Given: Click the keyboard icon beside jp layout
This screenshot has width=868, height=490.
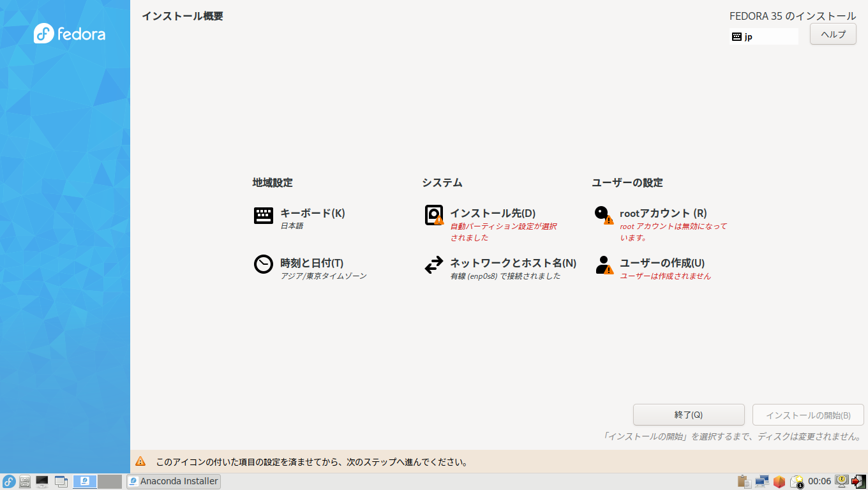Looking at the screenshot, I should 737,37.
